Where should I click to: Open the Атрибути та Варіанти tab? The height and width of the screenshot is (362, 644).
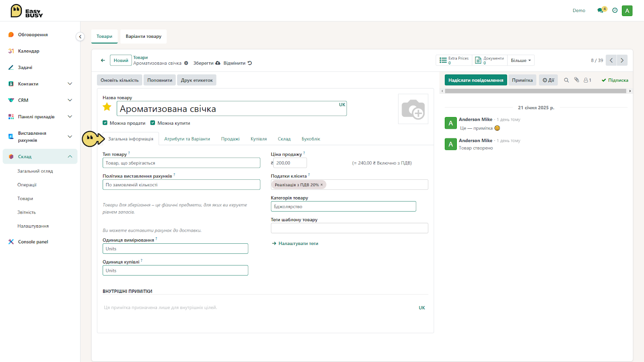(187, 139)
